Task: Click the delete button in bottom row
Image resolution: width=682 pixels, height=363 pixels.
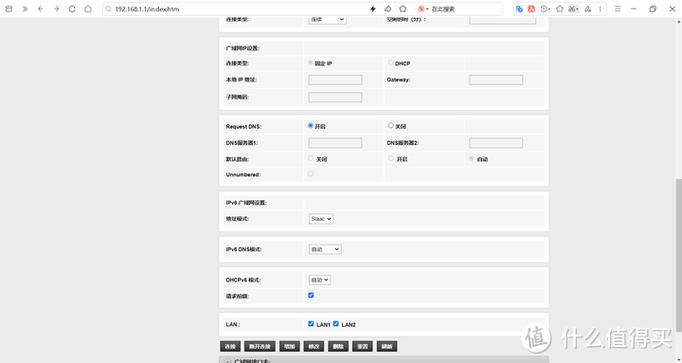Action: pyautogui.click(x=338, y=346)
